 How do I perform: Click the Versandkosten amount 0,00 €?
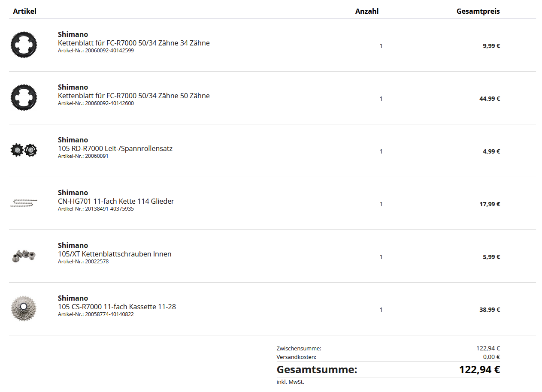[491, 357]
